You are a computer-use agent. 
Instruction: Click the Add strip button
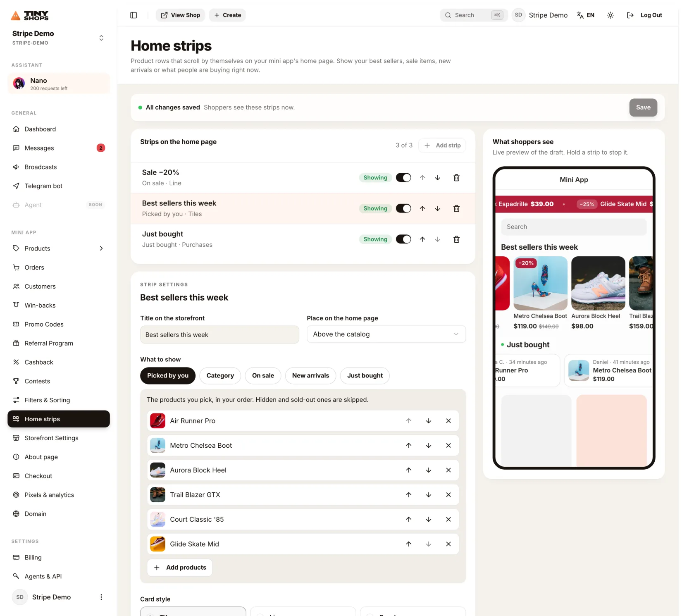(442, 146)
